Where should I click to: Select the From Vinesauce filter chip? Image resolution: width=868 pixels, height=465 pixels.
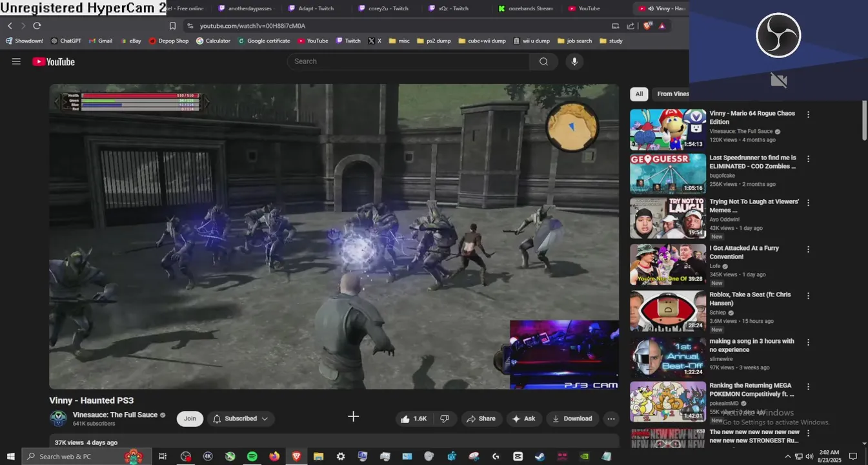pyautogui.click(x=672, y=94)
